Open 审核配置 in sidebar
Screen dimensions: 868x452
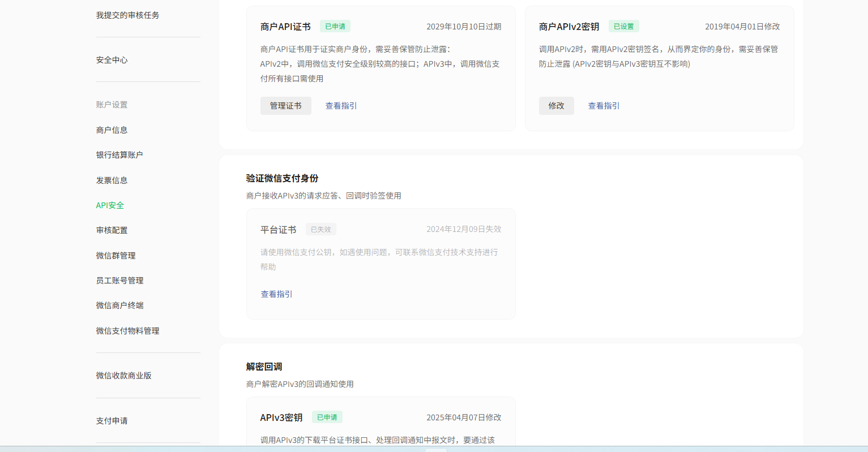112,230
